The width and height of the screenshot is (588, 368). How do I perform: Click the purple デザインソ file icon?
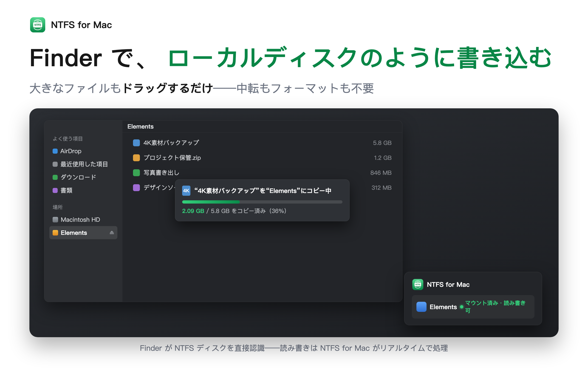[x=136, y=188]
